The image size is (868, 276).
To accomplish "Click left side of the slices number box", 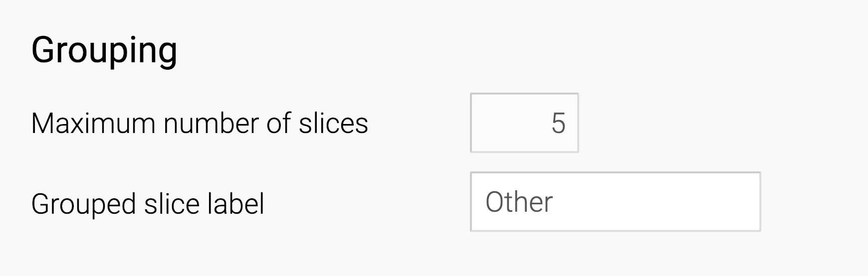I will point(489,123).
